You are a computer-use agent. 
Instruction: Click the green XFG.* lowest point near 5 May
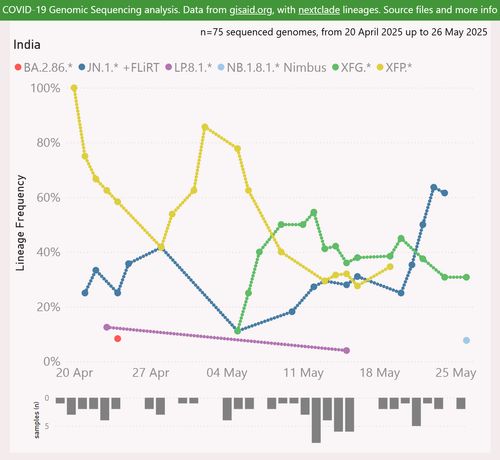coord(237,331)
